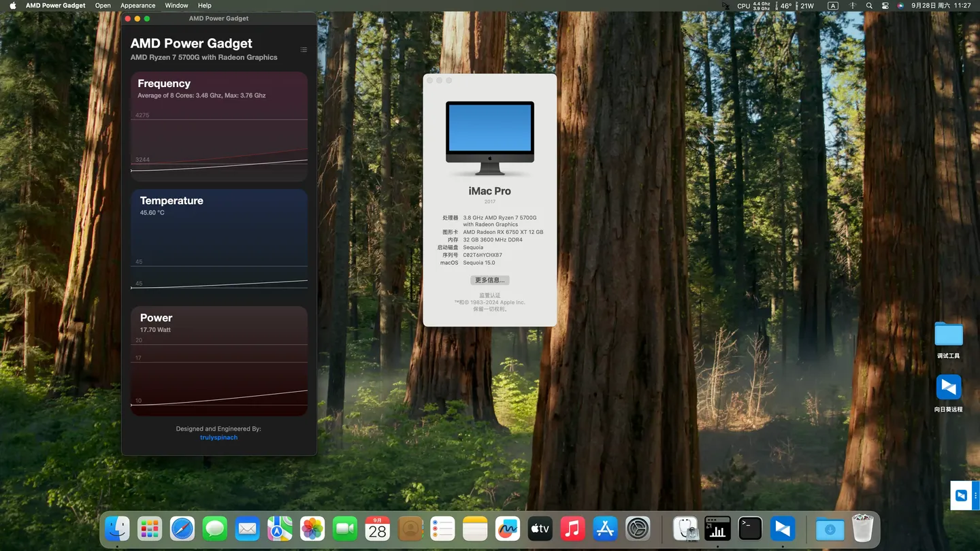
Task: Expand the Apple menu
Action: tap(12, 5)
